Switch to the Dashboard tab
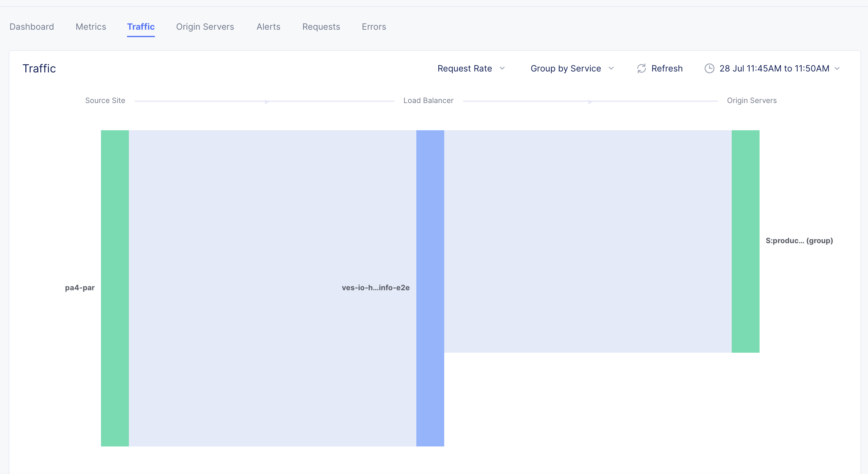 pyautogui.click(x=32, y=27)
